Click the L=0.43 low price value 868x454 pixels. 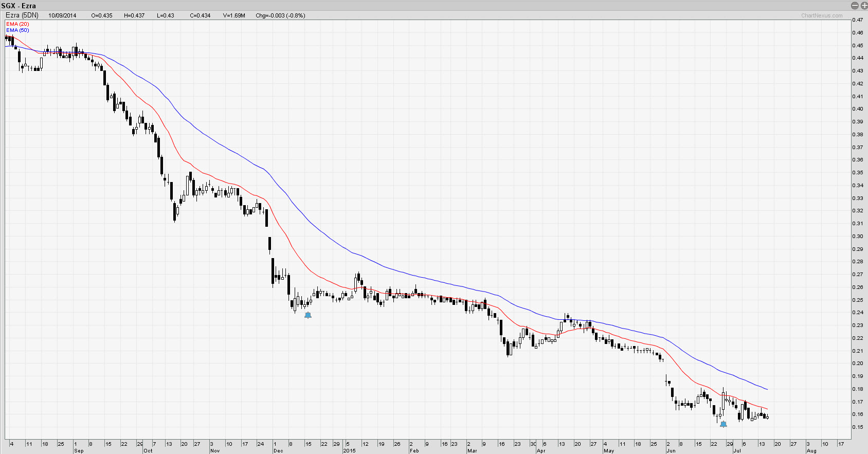pos(166,15)
